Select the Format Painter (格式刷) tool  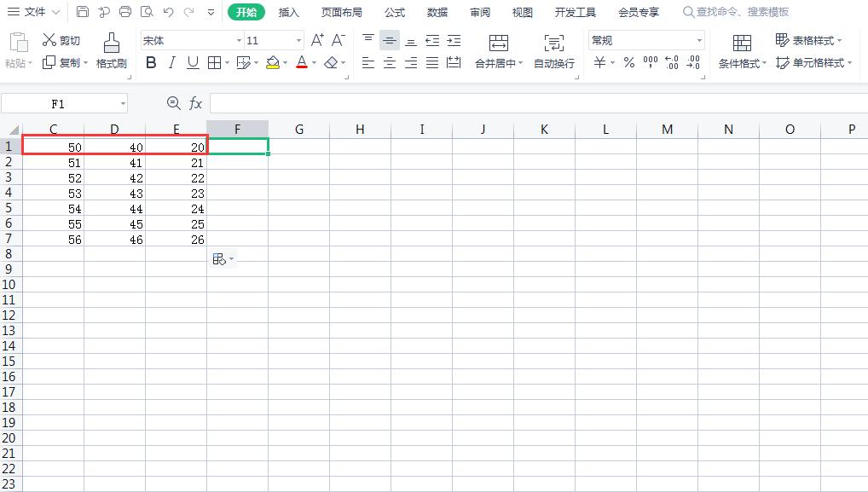111,50
